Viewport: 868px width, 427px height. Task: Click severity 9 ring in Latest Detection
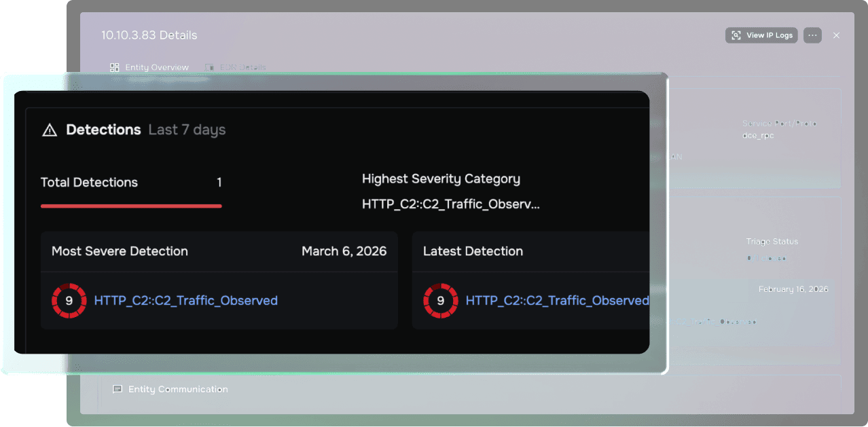[x=440, y=301]
